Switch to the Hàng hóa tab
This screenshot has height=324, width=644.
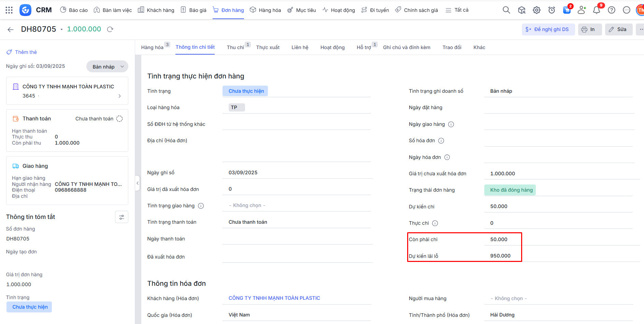click(x=152, y=47)
